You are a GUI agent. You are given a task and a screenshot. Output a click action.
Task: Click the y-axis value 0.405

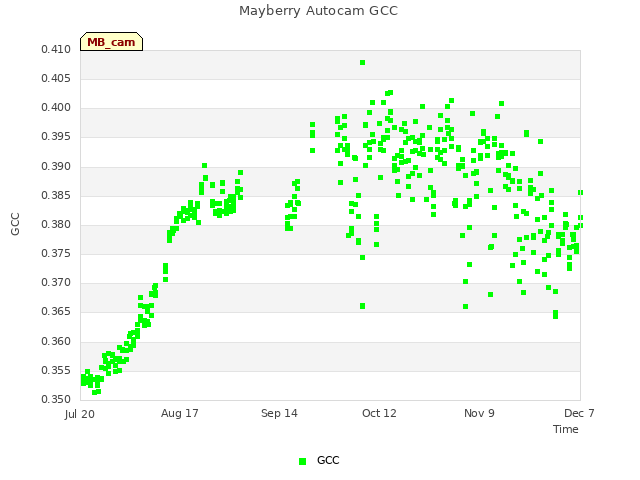56,78
